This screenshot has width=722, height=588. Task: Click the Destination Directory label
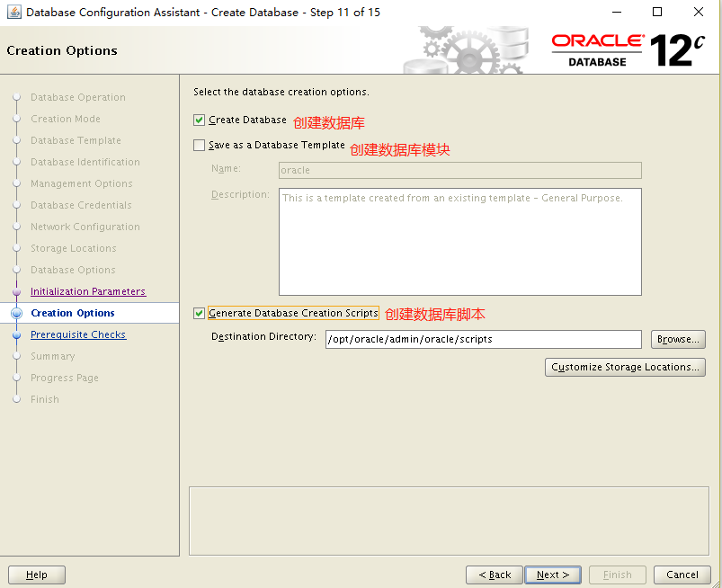point(263,336)
